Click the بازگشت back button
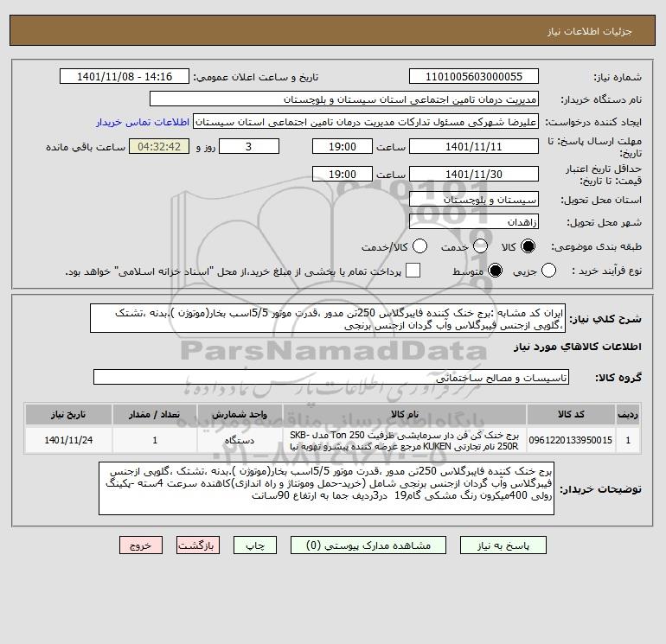The width and height of the screenshot is (666, 644). point(198,545)
